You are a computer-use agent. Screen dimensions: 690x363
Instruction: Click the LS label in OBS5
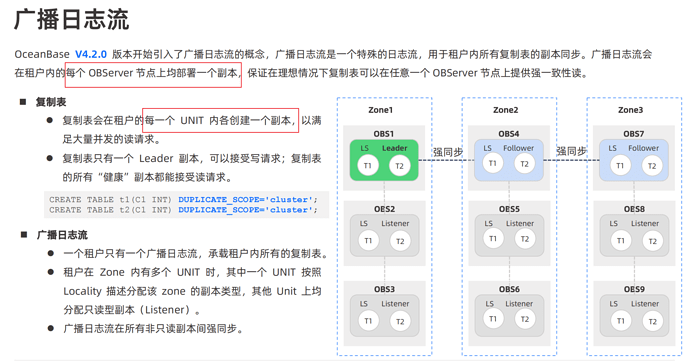point(488,224)
